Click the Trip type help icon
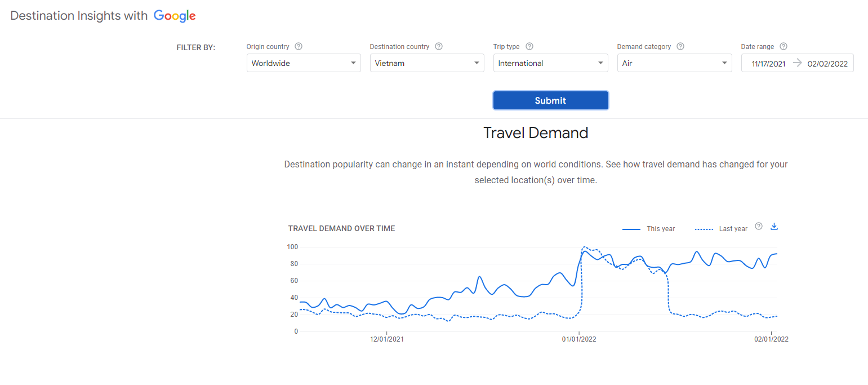This screenshot has height=385, width=868. (x=529, y=47)
